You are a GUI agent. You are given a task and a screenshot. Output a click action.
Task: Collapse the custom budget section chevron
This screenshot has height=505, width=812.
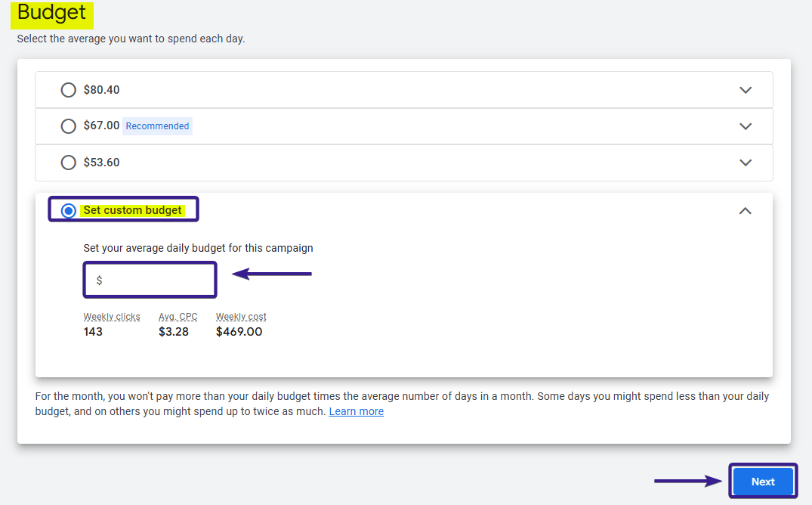pos(745,211)
